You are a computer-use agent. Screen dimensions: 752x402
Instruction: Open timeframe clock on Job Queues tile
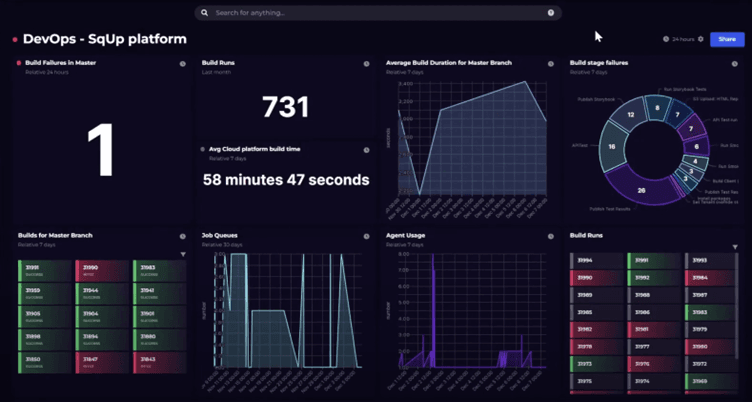366,236
